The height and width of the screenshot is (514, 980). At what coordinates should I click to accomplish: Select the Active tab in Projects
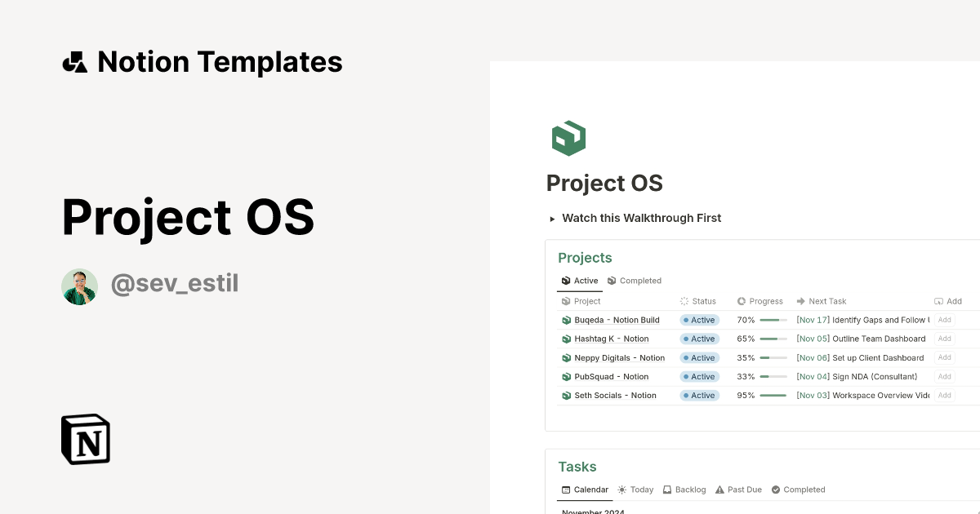[580, 281]
